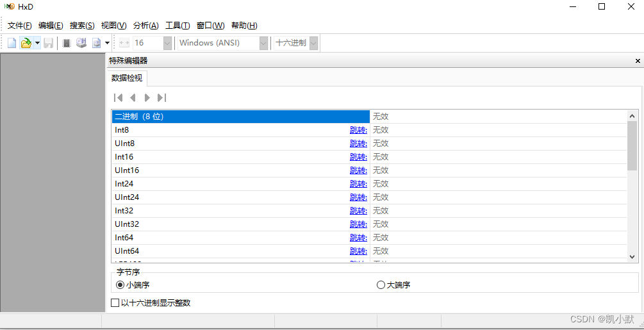Click the data inspector scrollbar down arrow
644x330 pixels.
tap(632, 256)
